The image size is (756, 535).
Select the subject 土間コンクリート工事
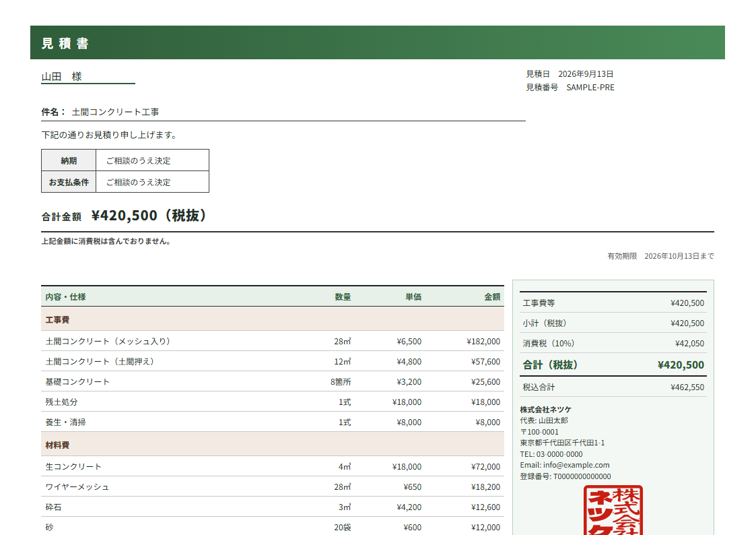[x=115, y=112]
